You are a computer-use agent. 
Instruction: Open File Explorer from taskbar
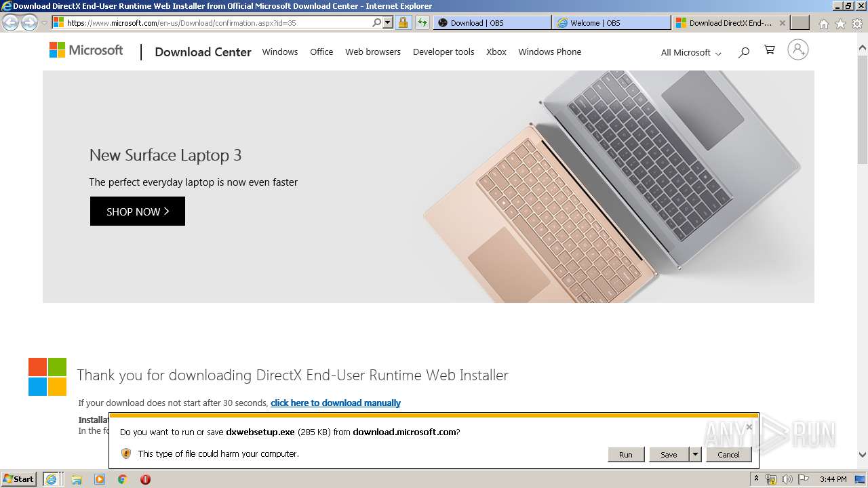[77, 479]
